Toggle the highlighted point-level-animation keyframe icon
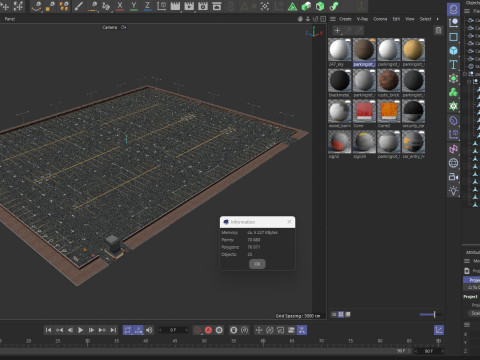Image resolution: width=480 pixels, height=360 pixels. tap(302, 330)
